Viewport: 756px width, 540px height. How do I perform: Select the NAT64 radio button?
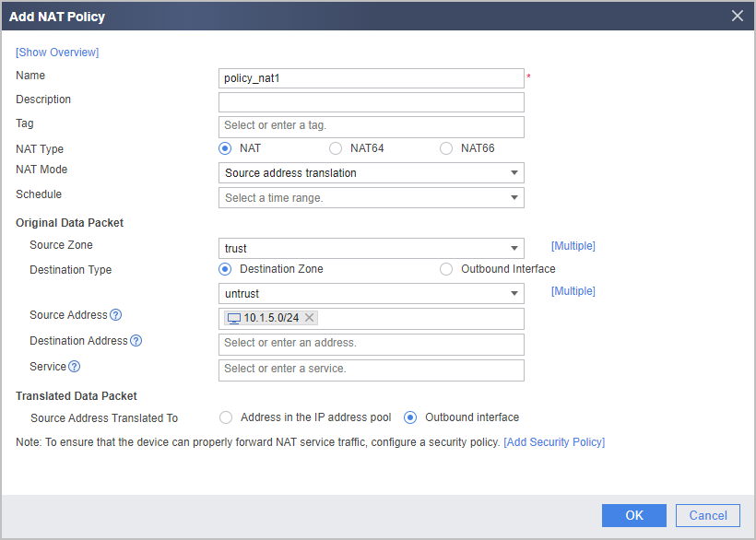[x=336, y=148]
